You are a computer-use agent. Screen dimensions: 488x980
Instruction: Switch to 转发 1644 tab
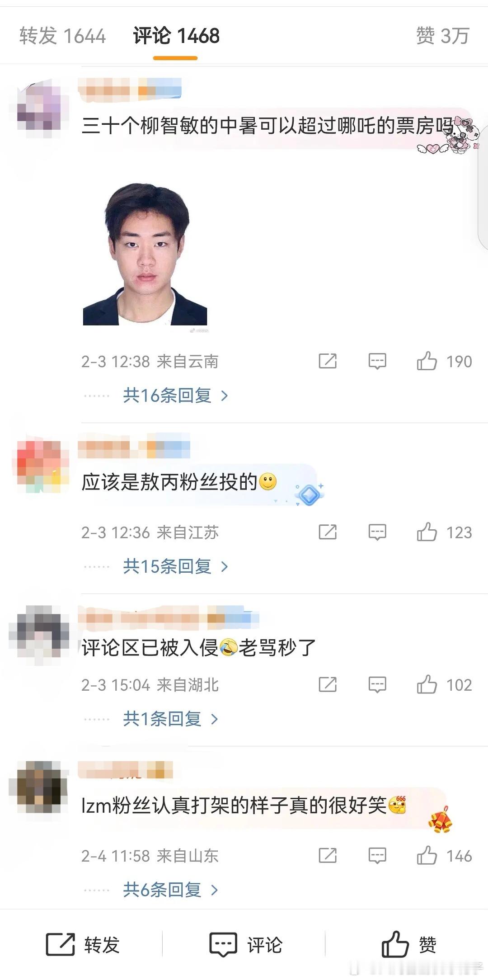[x=62, y=36]
